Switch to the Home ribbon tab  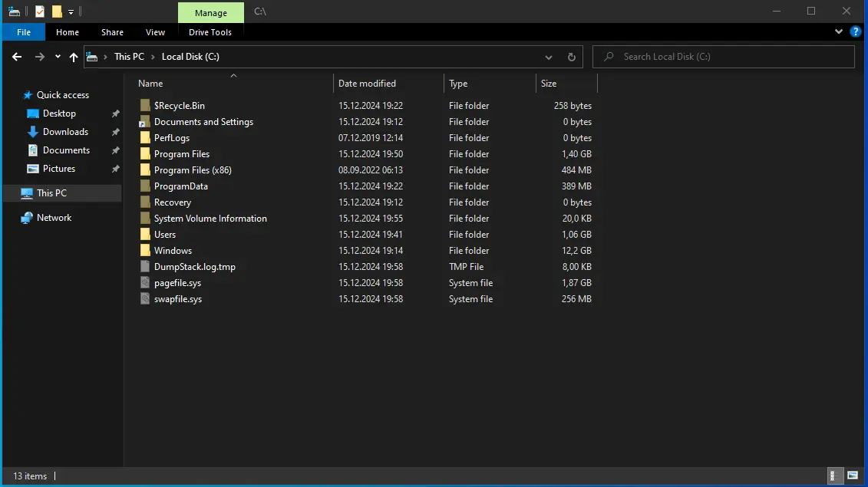(68, 32)
